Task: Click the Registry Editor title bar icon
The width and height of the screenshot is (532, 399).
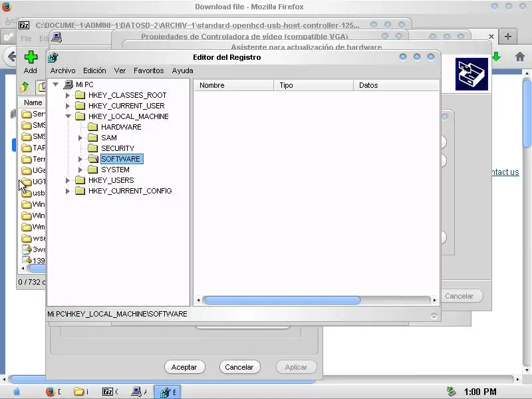Action: pos(53,57)
